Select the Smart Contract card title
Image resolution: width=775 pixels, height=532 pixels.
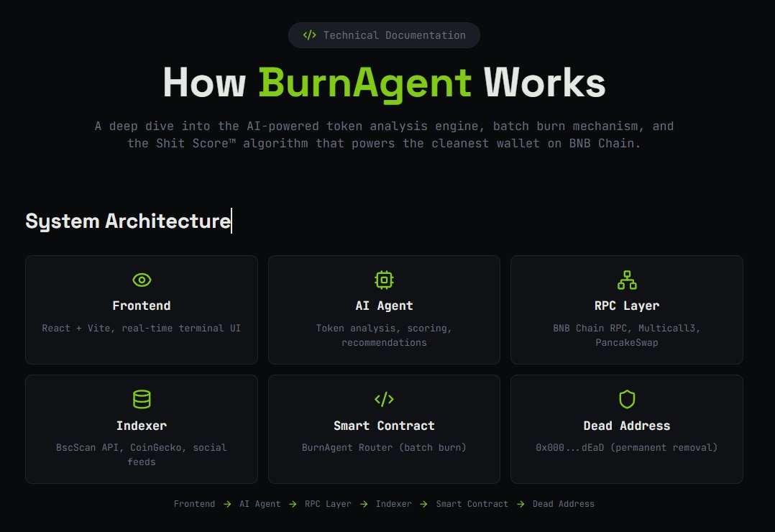384,426
